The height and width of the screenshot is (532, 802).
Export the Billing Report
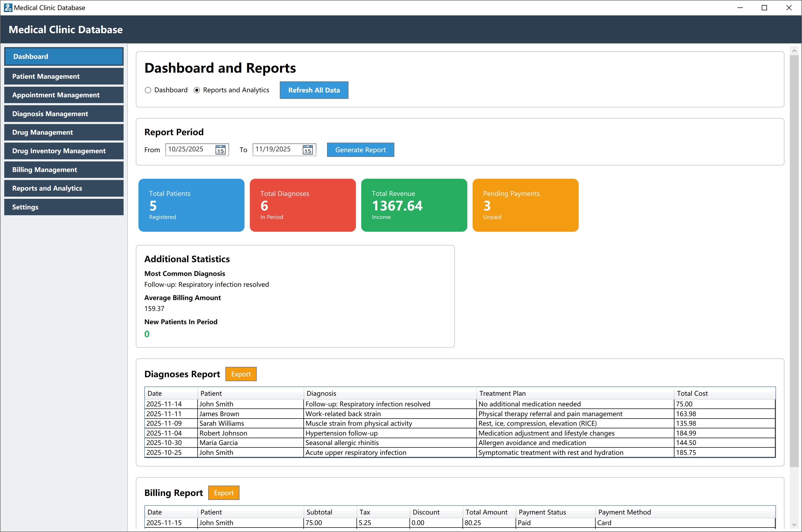(223, 493)
